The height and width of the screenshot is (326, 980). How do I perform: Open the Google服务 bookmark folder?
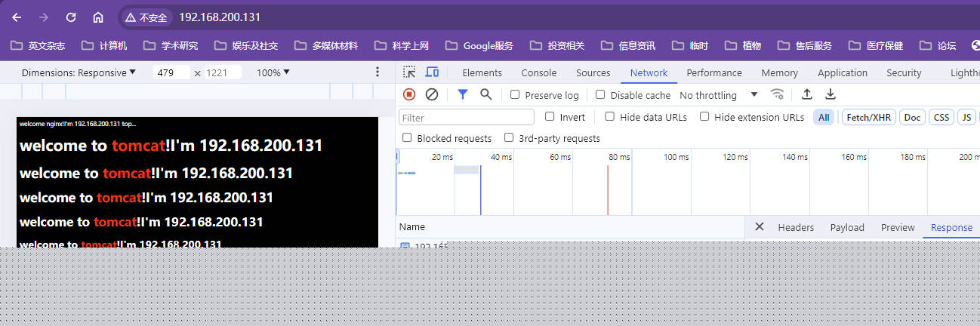(479, 46)
